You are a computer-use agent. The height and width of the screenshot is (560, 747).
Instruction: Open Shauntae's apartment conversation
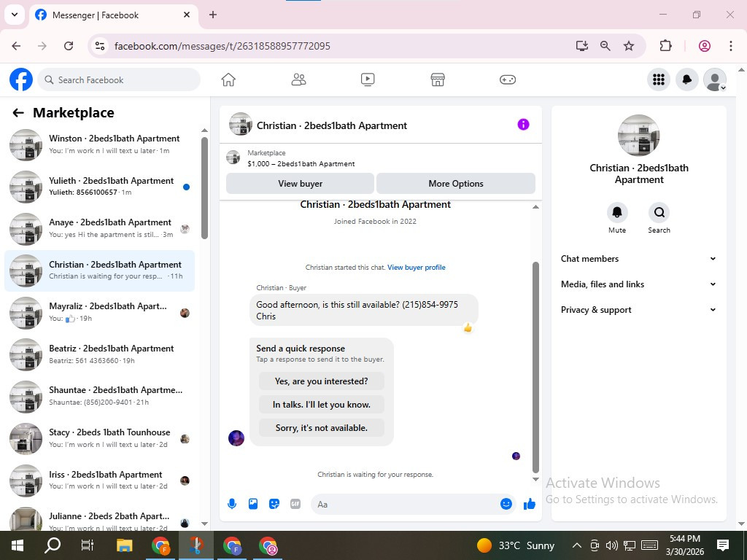[x=99, y=396]
